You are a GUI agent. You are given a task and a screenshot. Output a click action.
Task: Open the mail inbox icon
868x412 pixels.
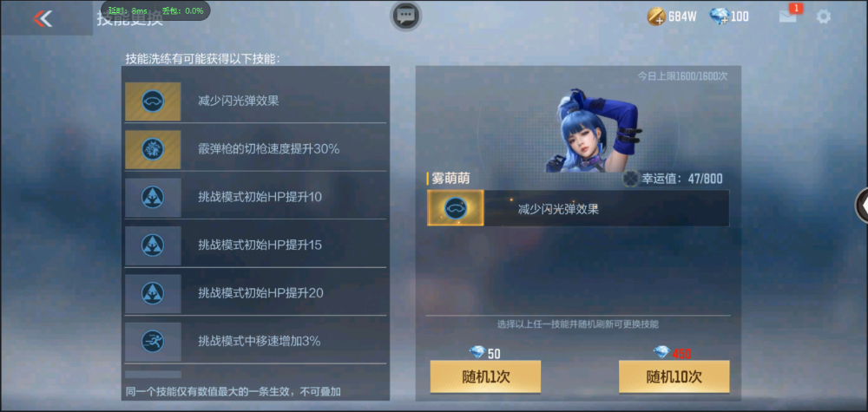[x=788, y=16]
